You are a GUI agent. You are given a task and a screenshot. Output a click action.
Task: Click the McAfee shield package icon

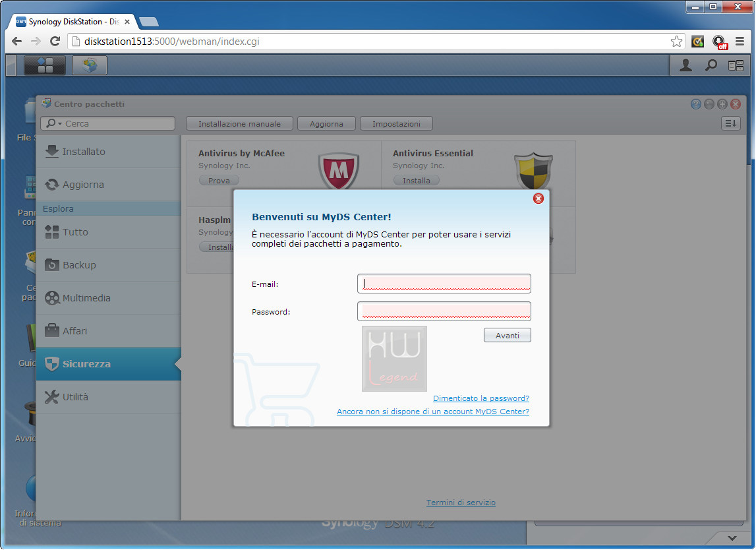click(x=339, y=171)
